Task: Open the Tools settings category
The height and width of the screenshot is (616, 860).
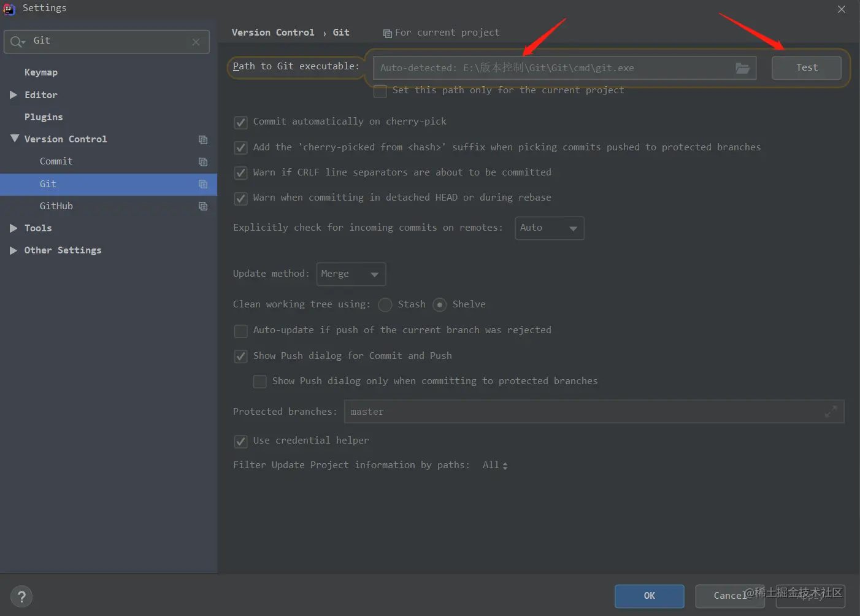Action: [x=38, y=228]
